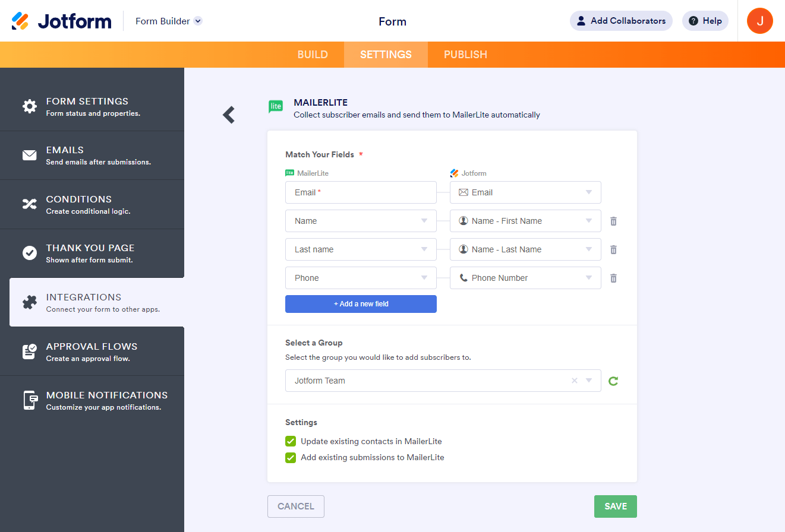Open the user avatar menu

pos(759,21)
